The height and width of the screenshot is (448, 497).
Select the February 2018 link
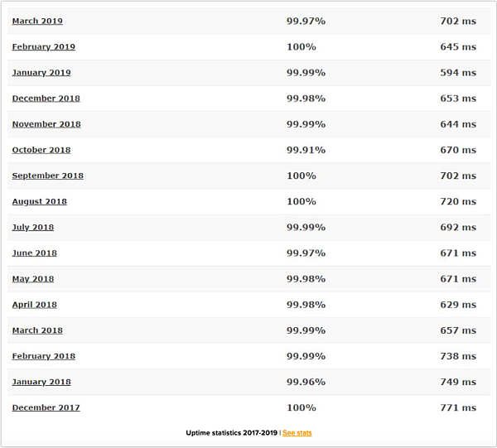[44, 356]
